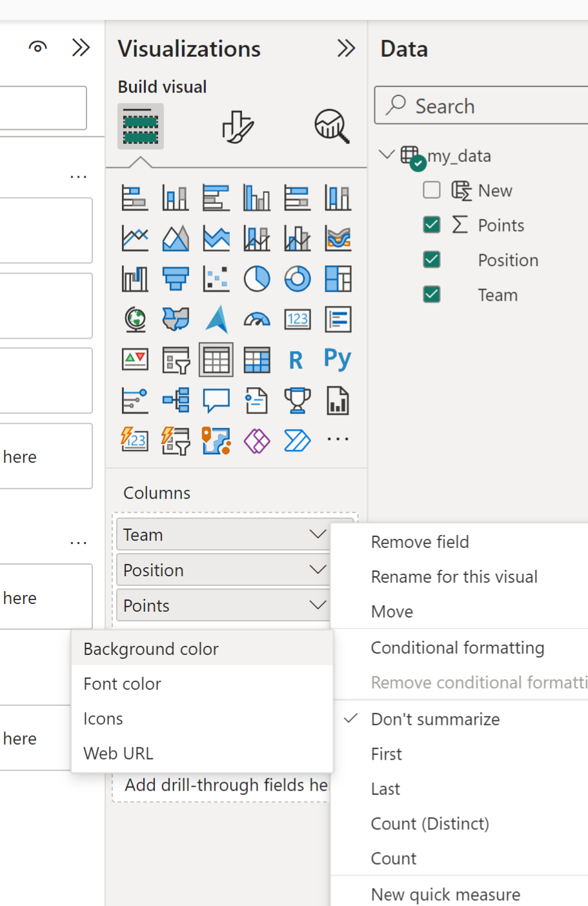
Task: Select the ribbon chart visual
Action: [x=338, y=238]
